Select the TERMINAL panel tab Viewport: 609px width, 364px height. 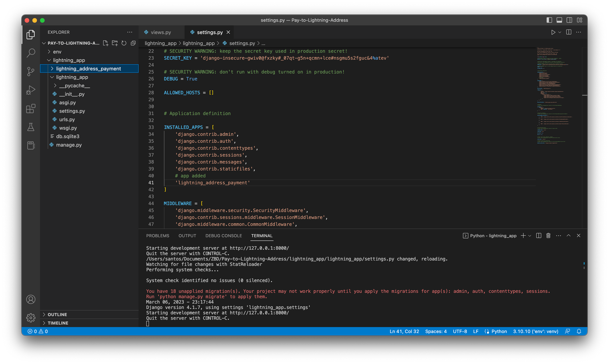click(x=262, y=236)
